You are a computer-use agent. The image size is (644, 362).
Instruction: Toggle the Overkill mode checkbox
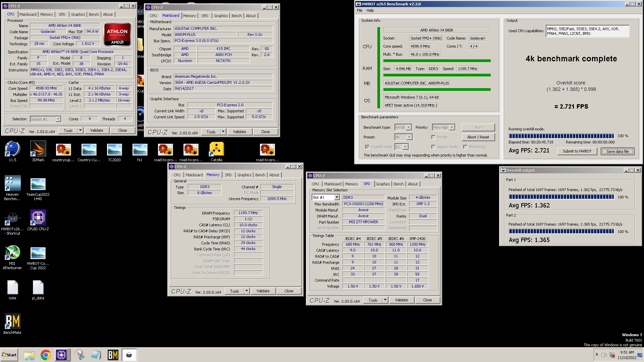coord(367,147)
